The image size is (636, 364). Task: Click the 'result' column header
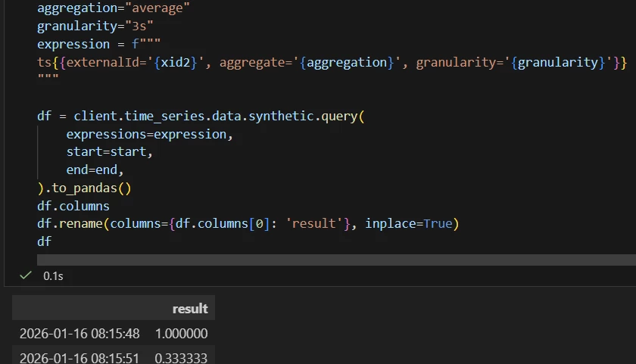190,308
